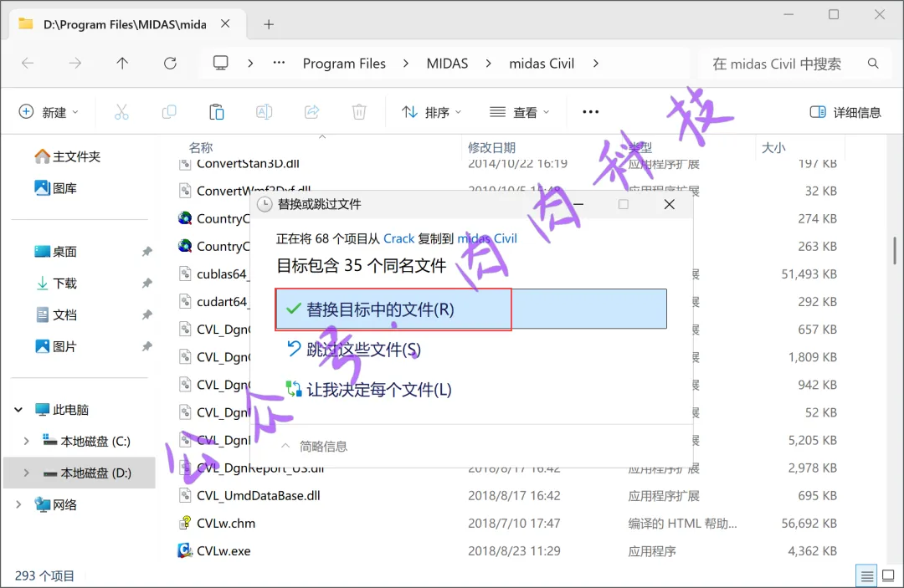Image resolution: width=904 pixels, height=588 pixels.
Task: Expand the Network tree node
Action: point(18,504)
